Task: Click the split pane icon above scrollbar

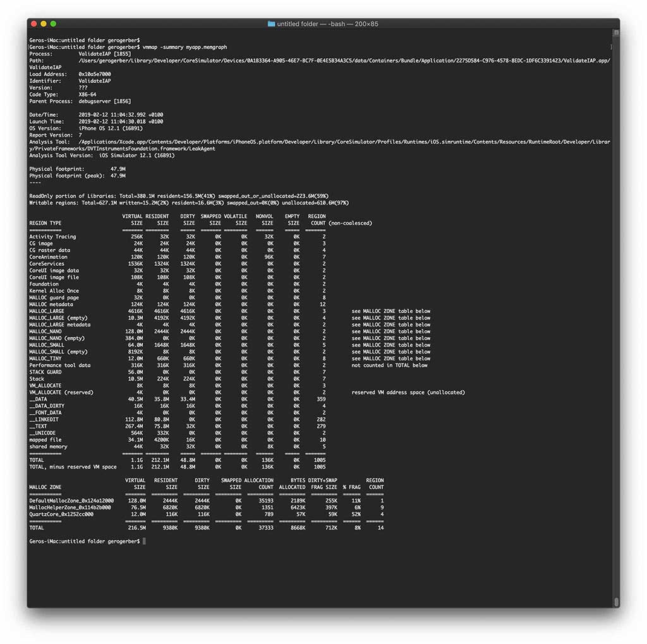Action: [616, 32]
